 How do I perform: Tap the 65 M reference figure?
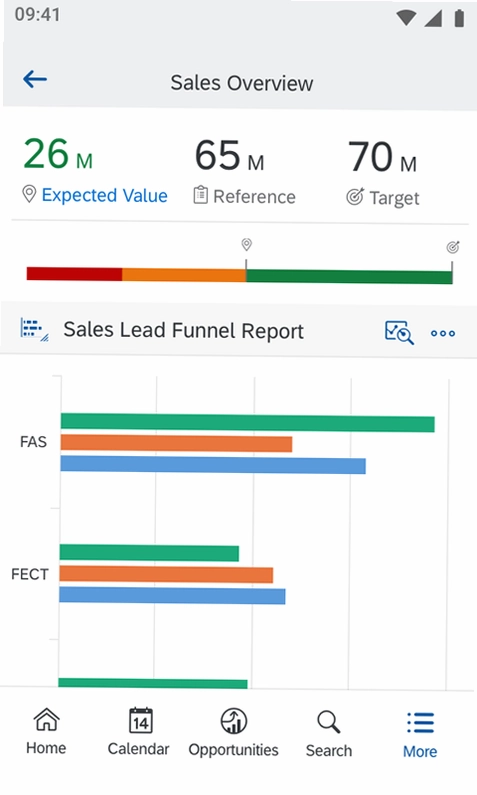[x=229, y=155]
